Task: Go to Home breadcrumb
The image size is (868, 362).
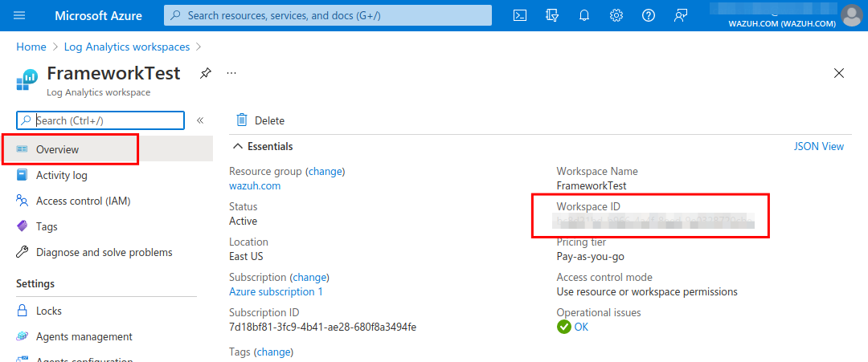Action: [x=31, y=47]
